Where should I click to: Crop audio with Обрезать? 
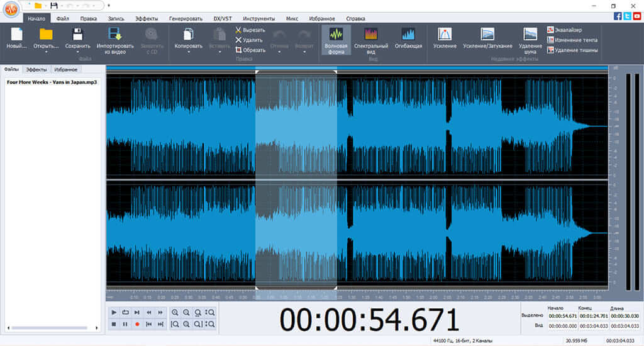(x=250, y=50)
